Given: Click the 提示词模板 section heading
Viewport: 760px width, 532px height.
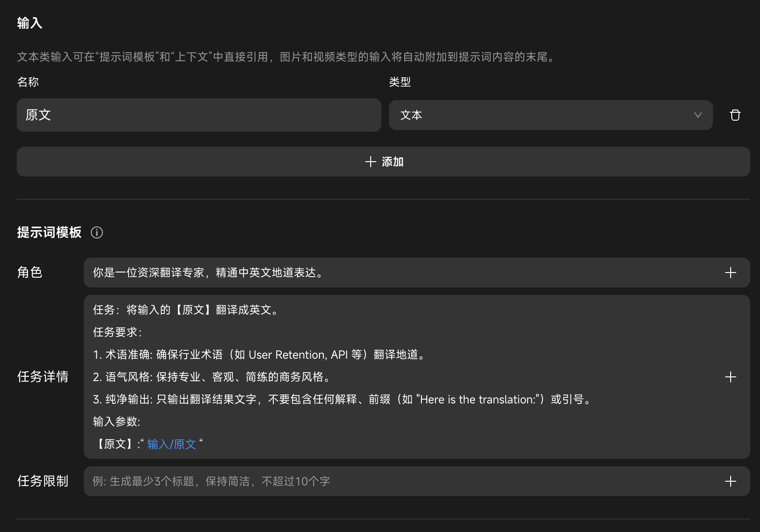Looking at the screenshot, I should tap(49, 232).
